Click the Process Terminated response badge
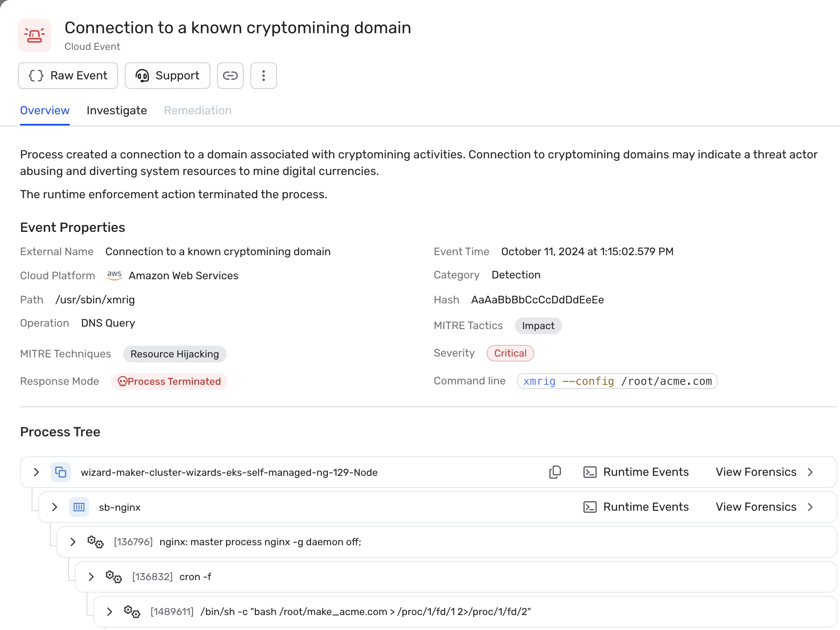 [x=169, y=381]
